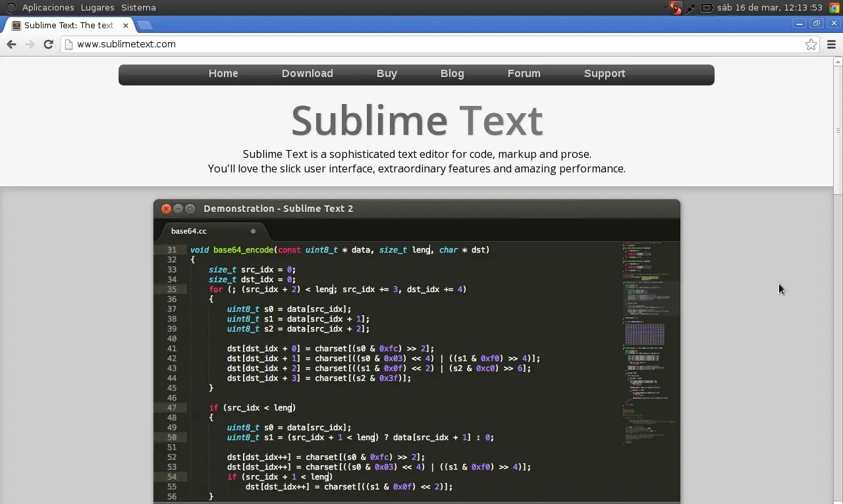This screenshot has height=504, width=843.
Task: Click 'Demonstration - Sublime Text 2' title
Action: (x=278, y=209)
